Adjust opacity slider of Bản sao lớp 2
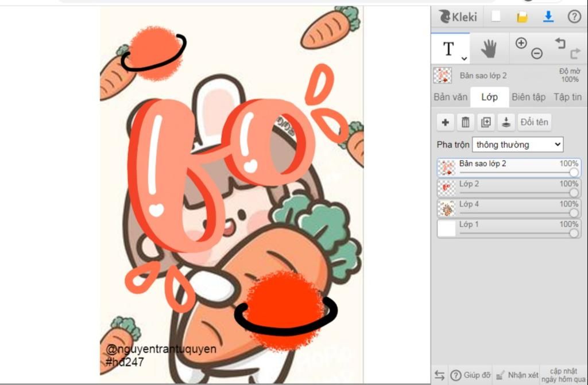 [574, 172]
